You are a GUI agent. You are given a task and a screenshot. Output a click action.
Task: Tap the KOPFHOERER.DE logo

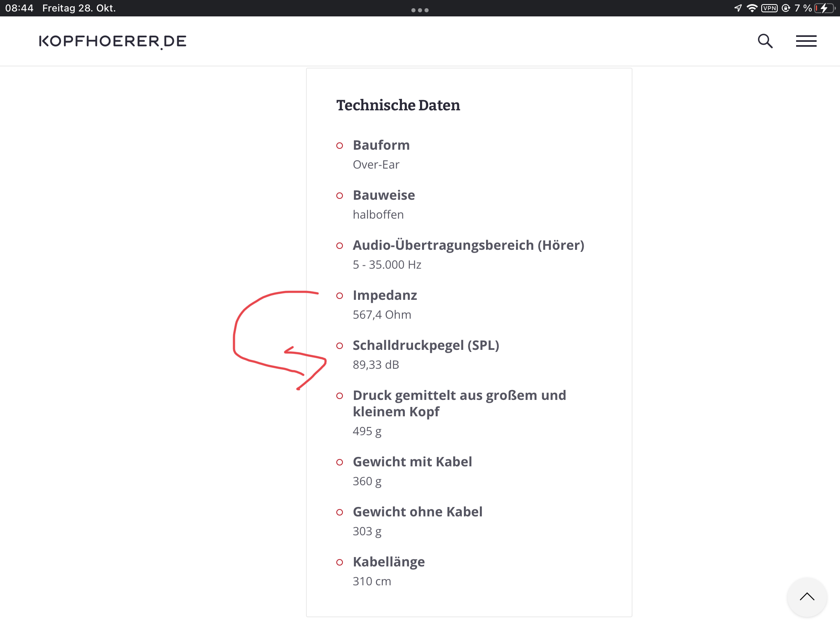(x=113, y=41)
